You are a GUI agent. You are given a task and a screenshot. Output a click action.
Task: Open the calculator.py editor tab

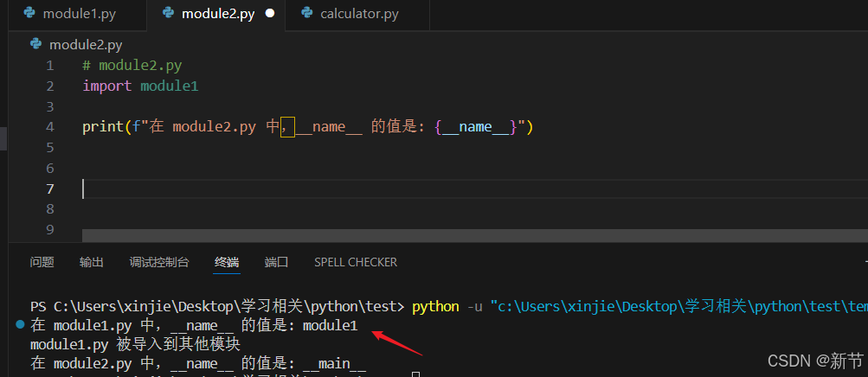point(358,15)
